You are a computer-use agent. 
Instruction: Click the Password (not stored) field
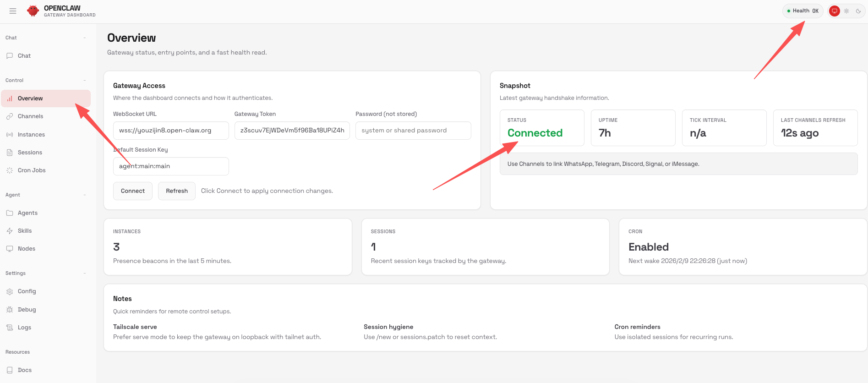413,131
